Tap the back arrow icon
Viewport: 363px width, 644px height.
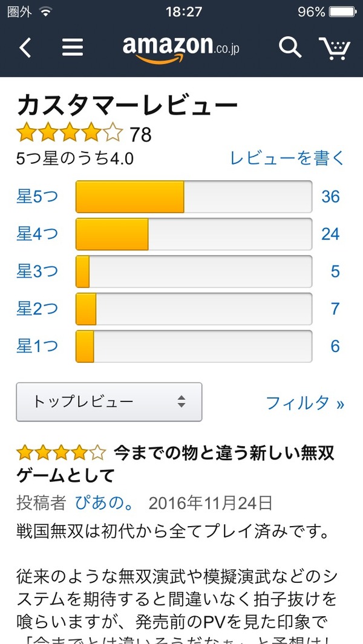[x=25, y=48]
